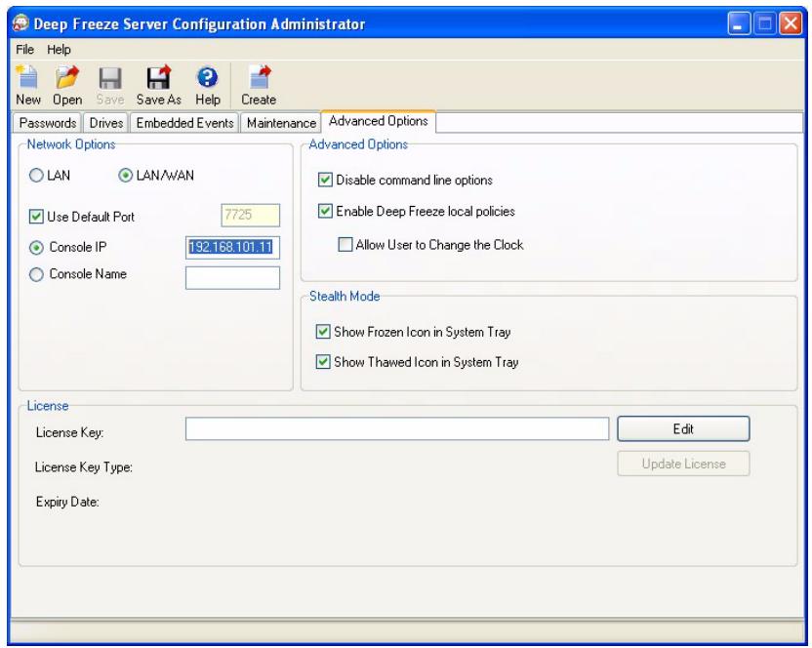Select the Advanced Options tab
This screenshot has width=812, height=648.
[379, 121]
